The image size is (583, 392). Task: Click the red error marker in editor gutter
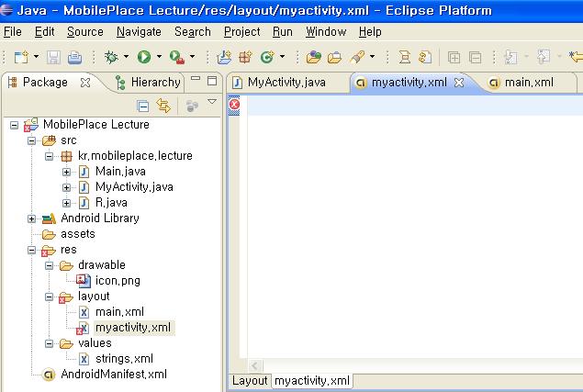(234, 105)
